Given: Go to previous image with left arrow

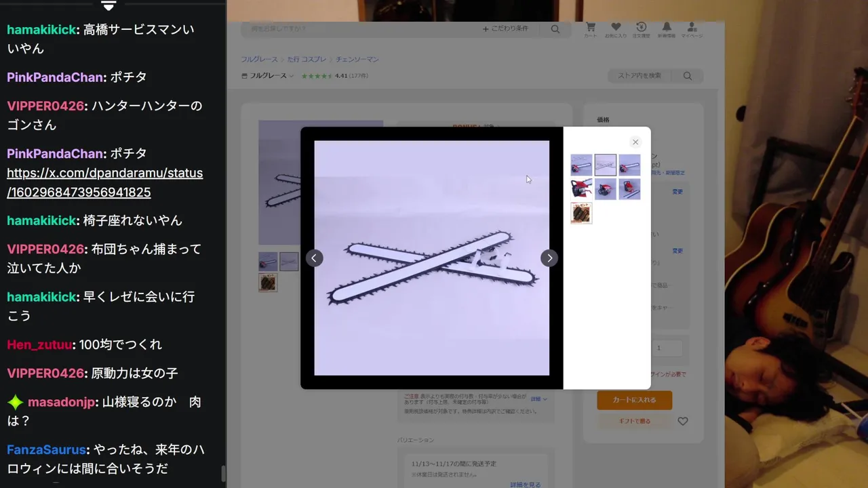Looking at the screenshot, I should (x=314, y=258).
